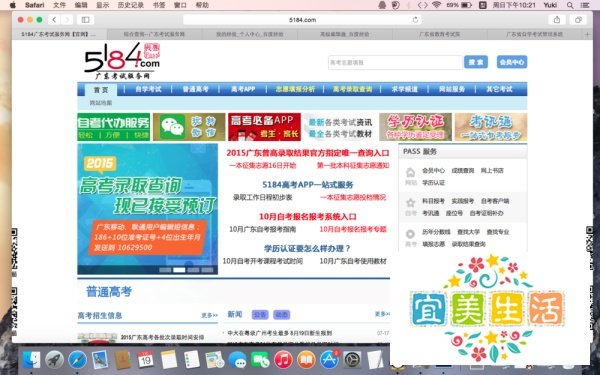Show the Safari sidebar
The height and width of the screenshot is (375, 600).
(85, 20)
